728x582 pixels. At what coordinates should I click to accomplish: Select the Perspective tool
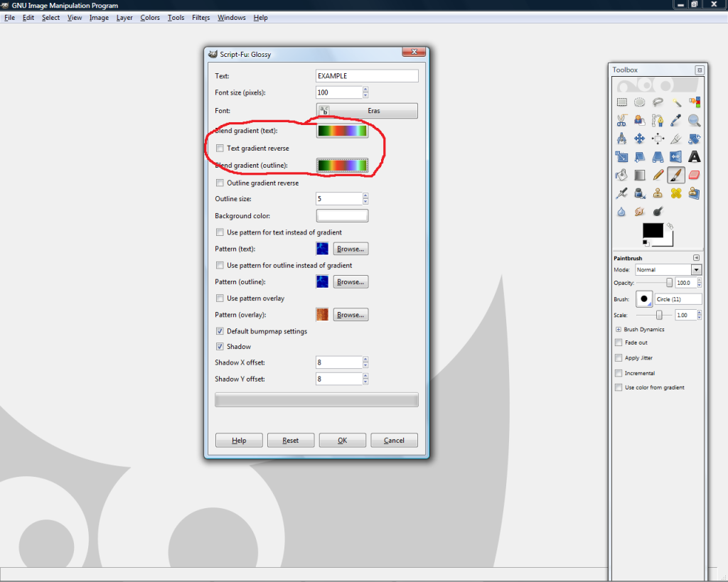pos(658,157)
